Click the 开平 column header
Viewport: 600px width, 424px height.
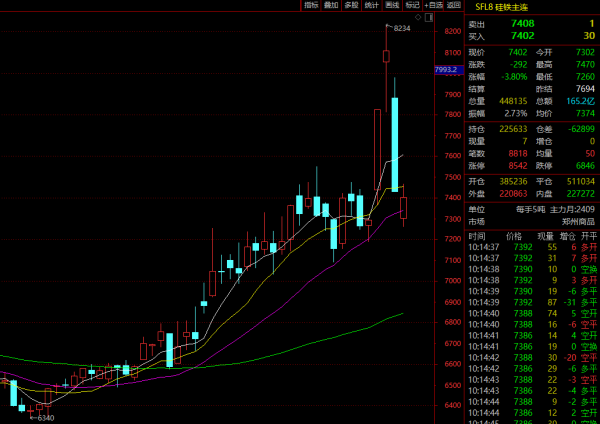[590, 236]
